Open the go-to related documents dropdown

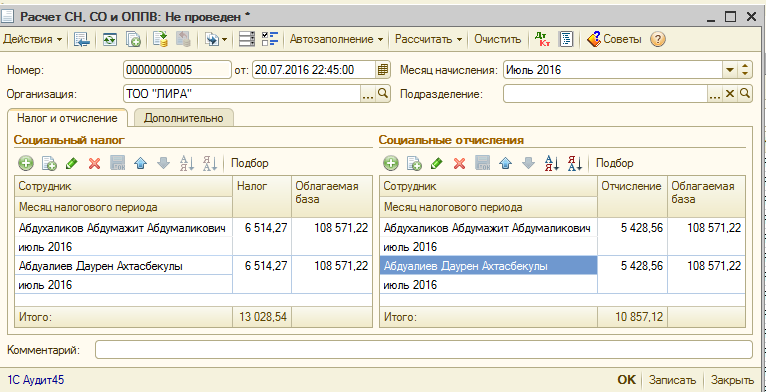216,40
